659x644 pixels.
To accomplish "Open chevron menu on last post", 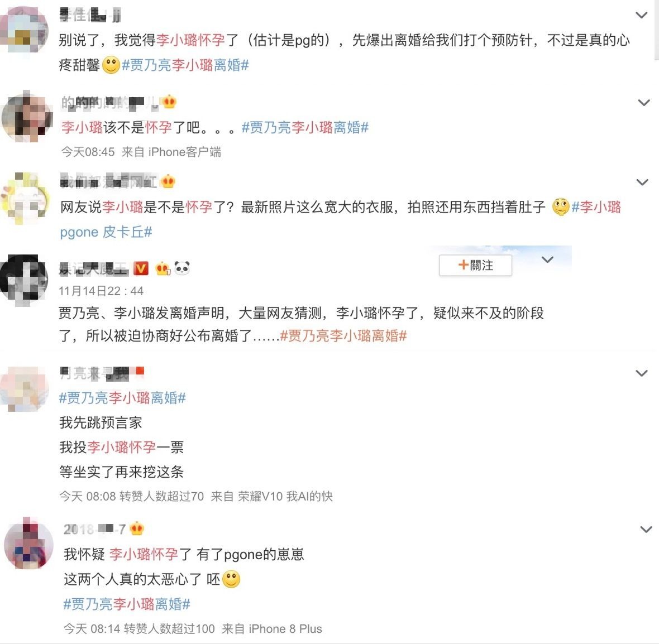I will 646,529.
